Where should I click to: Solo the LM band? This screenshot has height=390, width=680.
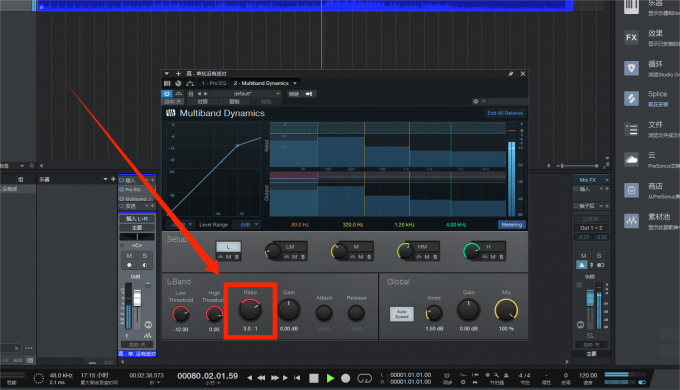click(303, 257)
